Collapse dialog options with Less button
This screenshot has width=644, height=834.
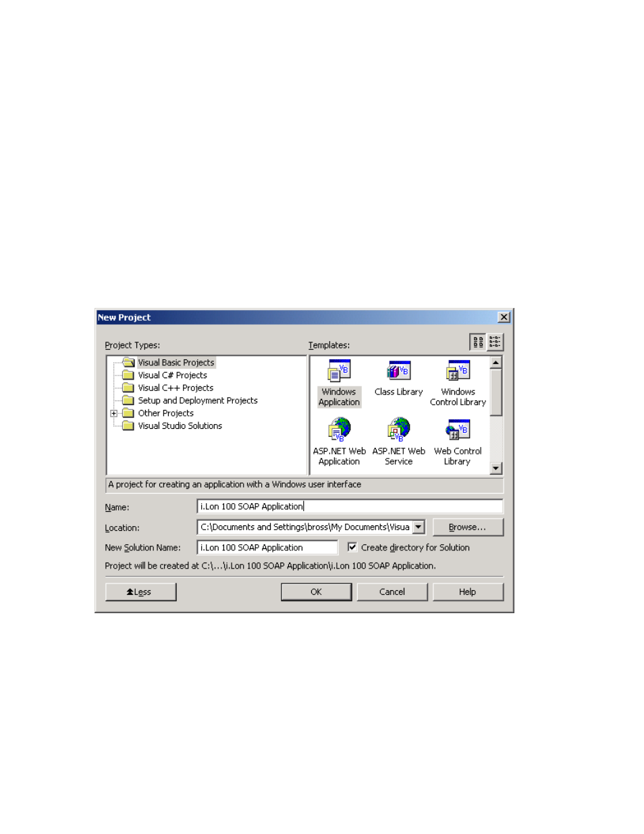140,592
